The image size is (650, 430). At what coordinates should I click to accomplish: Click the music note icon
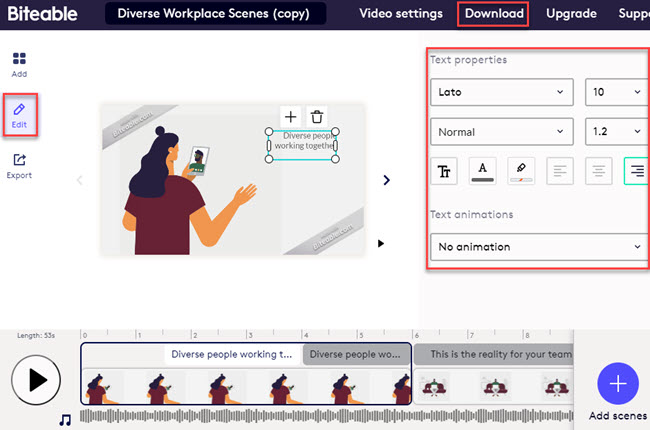click(65, 420)
